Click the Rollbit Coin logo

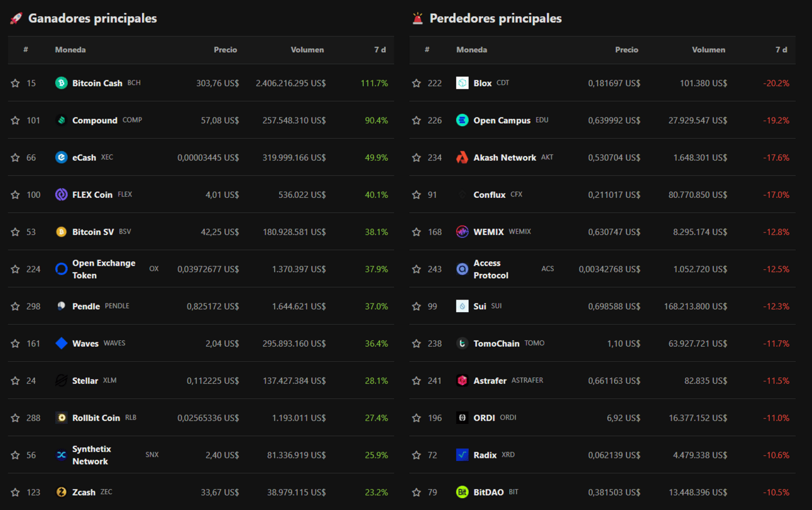(61, 418)
